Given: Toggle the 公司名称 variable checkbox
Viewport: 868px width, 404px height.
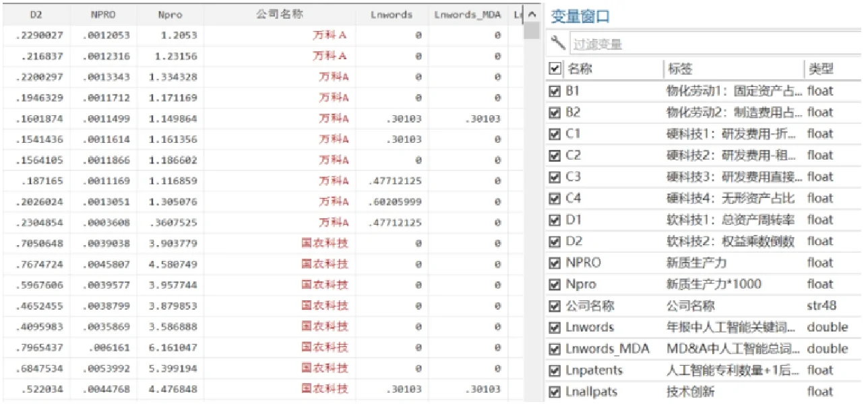Looking at the screenshot, I should [555, 306].
